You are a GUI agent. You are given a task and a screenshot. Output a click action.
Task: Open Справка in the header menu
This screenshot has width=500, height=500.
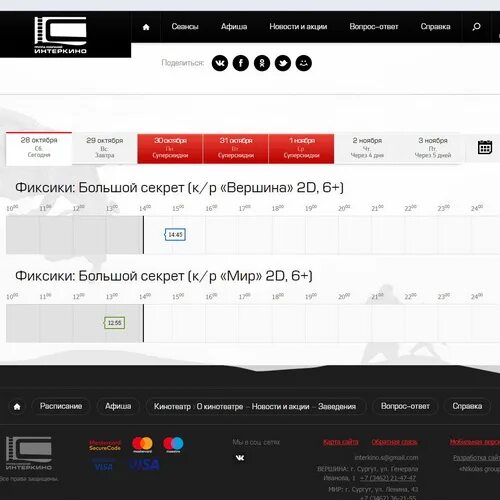[435, 27]
